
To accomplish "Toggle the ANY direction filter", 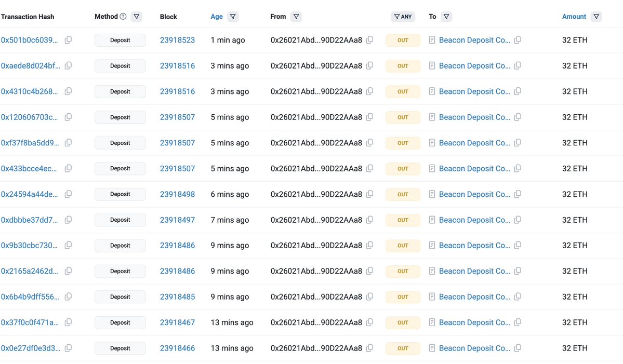I will click(x=403, y=16).
